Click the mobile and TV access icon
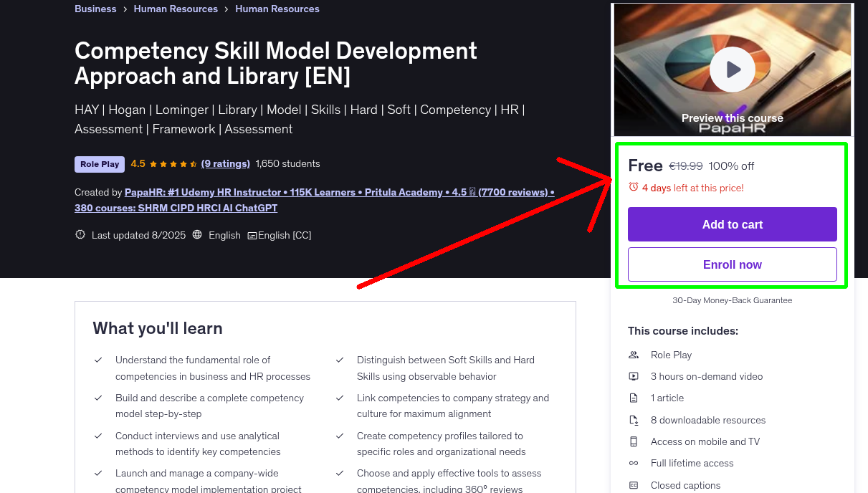868x493 pixels. (x=634, y=441)
